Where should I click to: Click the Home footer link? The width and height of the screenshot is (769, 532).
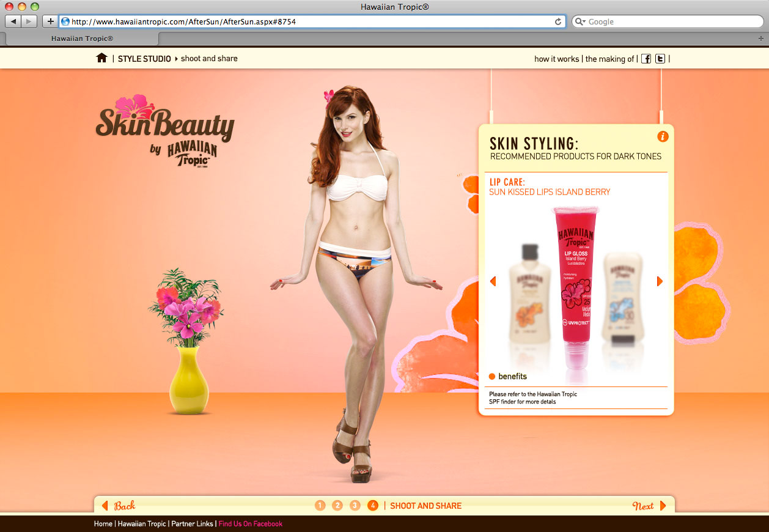point(103,524)
